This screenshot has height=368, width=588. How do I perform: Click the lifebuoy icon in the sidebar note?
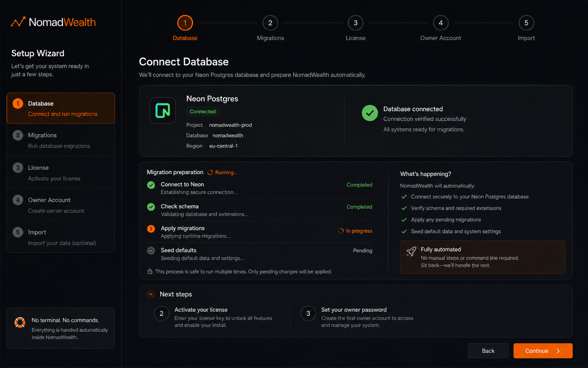click(x=20, y=322)
